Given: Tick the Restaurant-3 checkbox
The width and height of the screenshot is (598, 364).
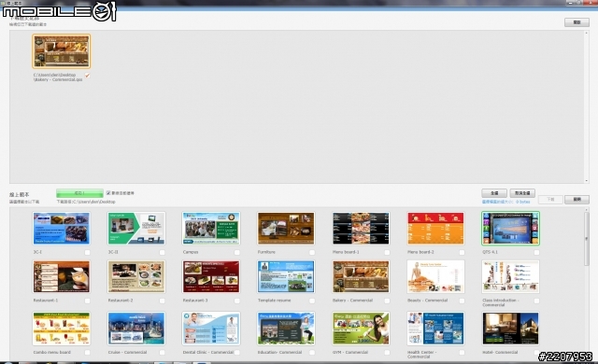Looking at the screenshot, I should [236, 301].
